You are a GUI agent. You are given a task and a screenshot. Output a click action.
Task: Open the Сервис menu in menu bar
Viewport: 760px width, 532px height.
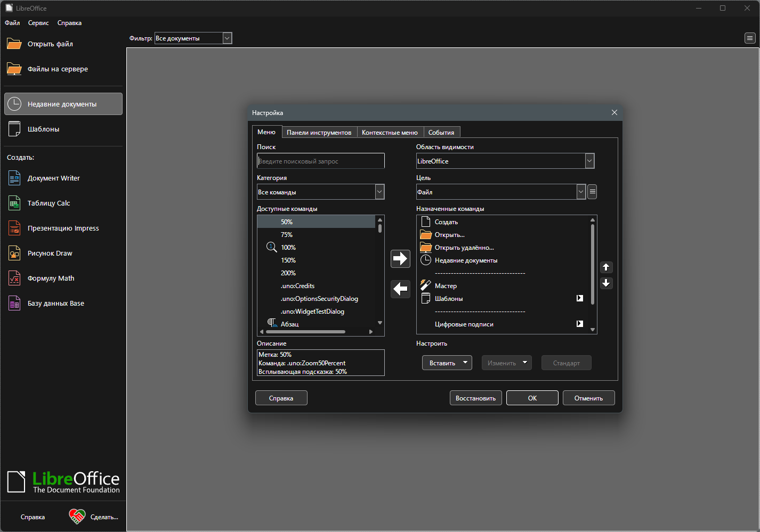pyautogui.click(x=38, y=23)
